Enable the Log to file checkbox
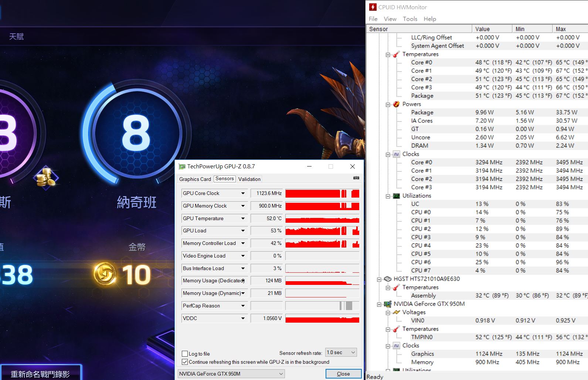Screen dimensions: 588x380 [x=185, y=354]
